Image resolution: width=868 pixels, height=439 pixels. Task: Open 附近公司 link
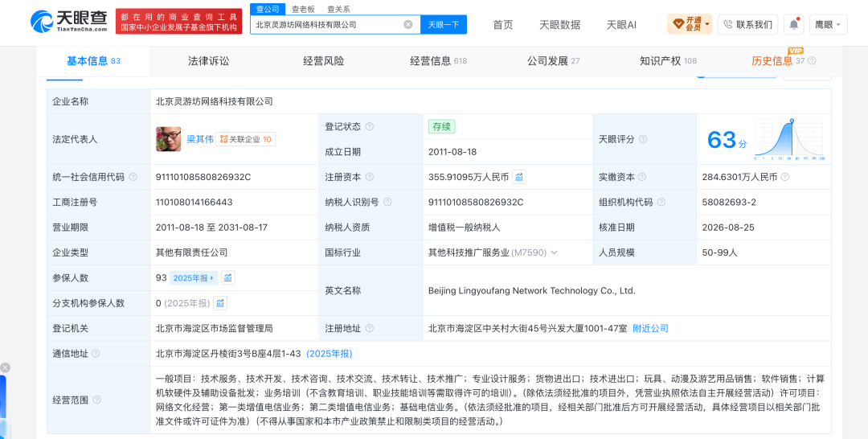[650, 328]
